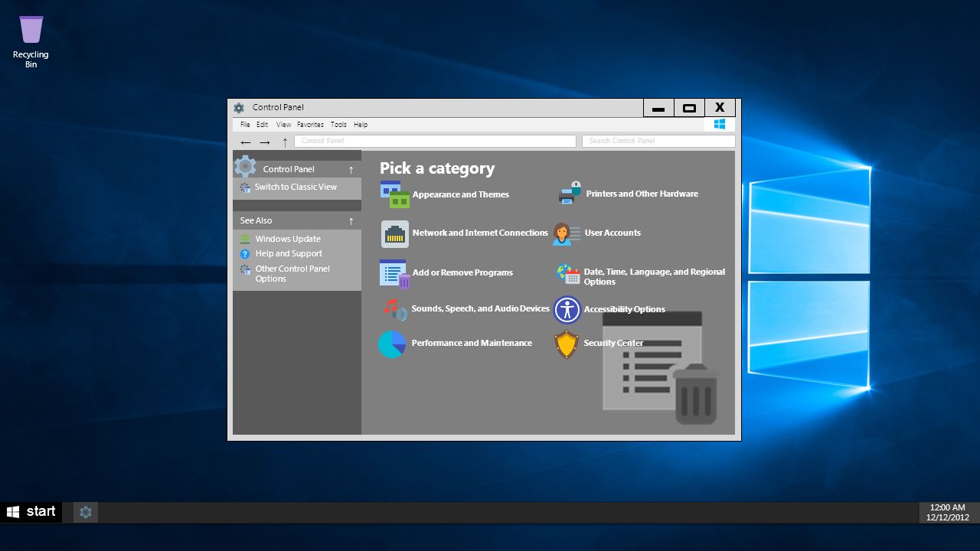Click the Search Control Panel field
The width and height of the screenshot is (980, 551).
point(658,141)
